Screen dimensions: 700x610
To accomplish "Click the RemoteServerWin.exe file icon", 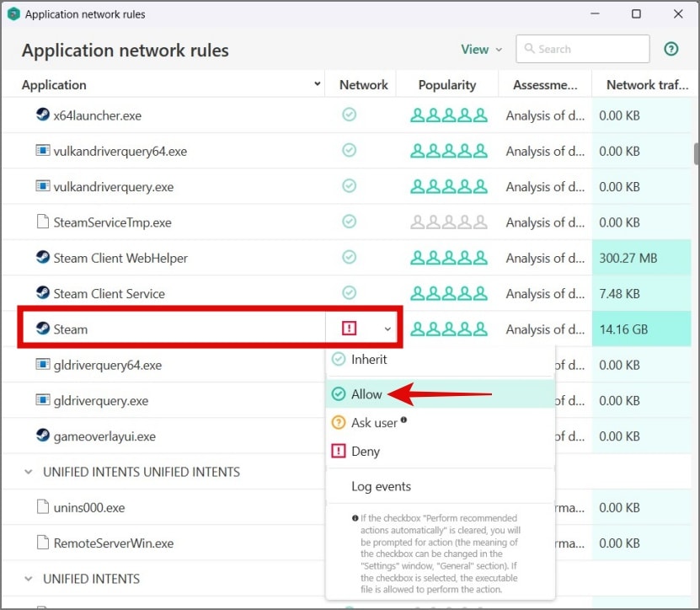I will [42, 543].
